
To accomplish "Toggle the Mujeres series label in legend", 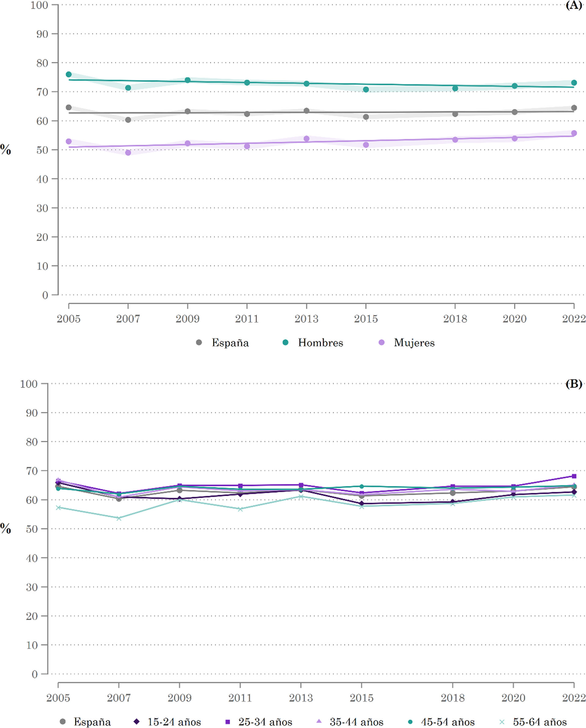I will point(414,343).
